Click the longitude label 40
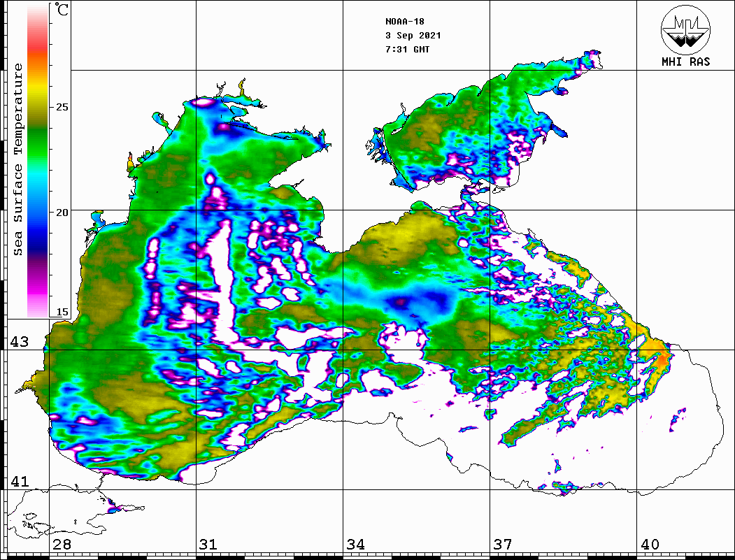The image size is (735, 560). tap(650, 544)
